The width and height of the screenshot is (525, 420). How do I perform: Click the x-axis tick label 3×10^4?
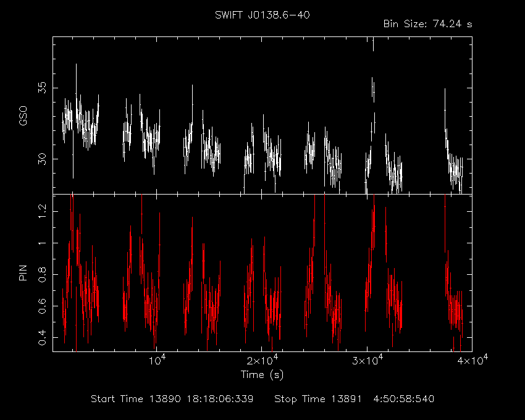[367, 360]
